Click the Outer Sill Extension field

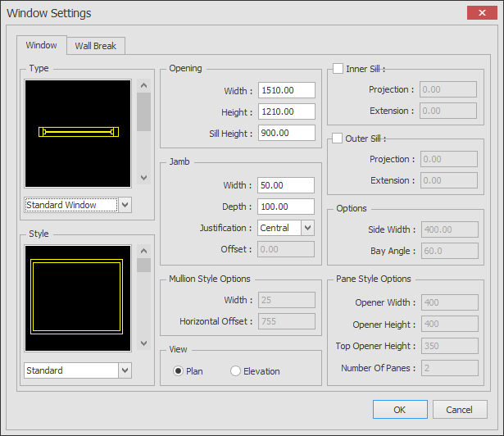449,180
